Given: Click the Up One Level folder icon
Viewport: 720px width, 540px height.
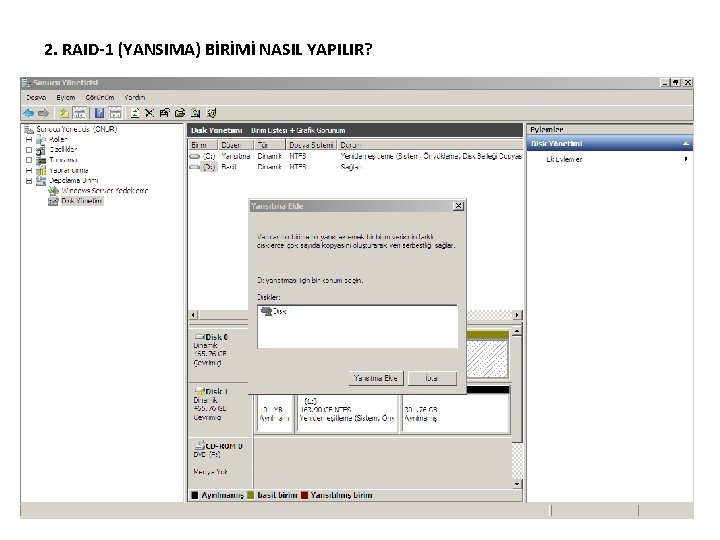Looking at the screenshot, I should [64, 113].
